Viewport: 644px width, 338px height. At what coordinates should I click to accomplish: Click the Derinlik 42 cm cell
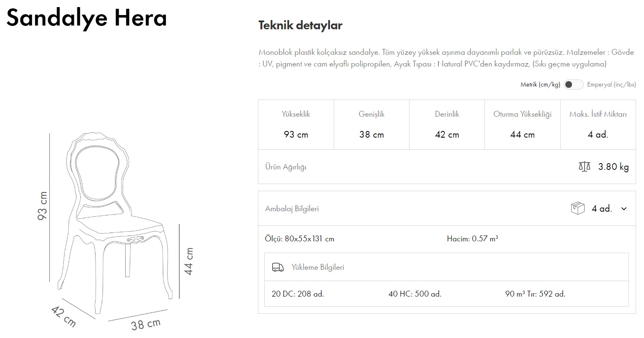447,125
